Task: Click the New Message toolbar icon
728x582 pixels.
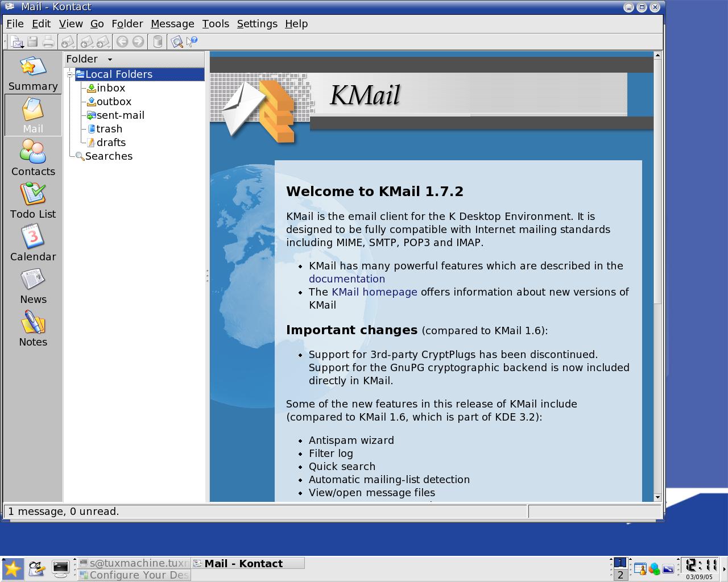Action: click(16, 41)
